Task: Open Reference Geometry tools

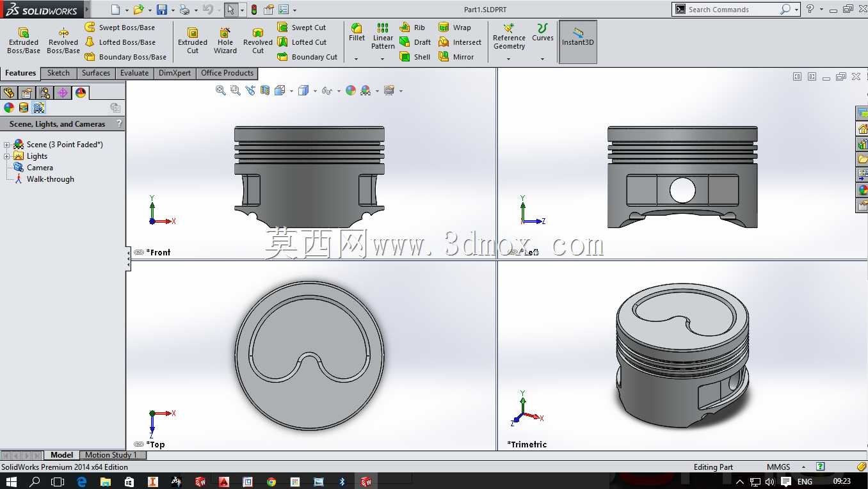Action: (509, 36)
